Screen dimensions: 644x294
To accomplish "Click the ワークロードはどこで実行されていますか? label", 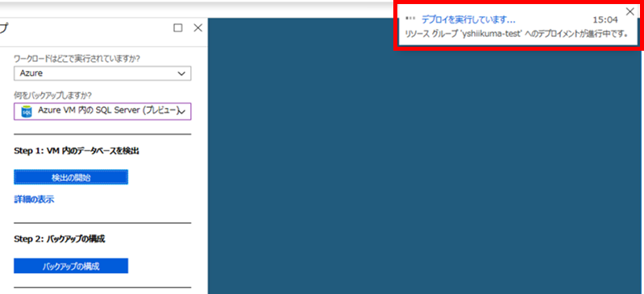I will (77, 58).
